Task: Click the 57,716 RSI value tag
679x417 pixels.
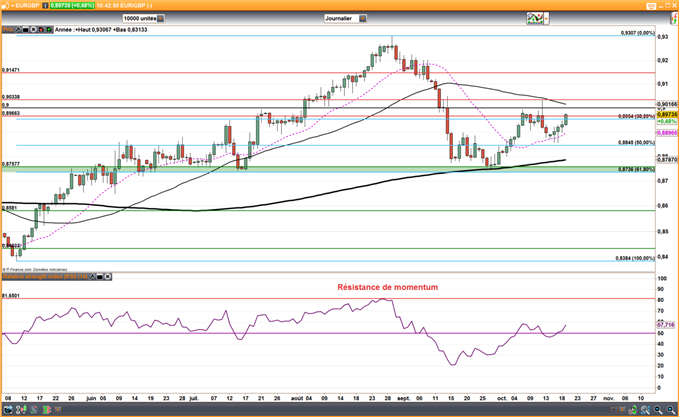Action: 666,324
